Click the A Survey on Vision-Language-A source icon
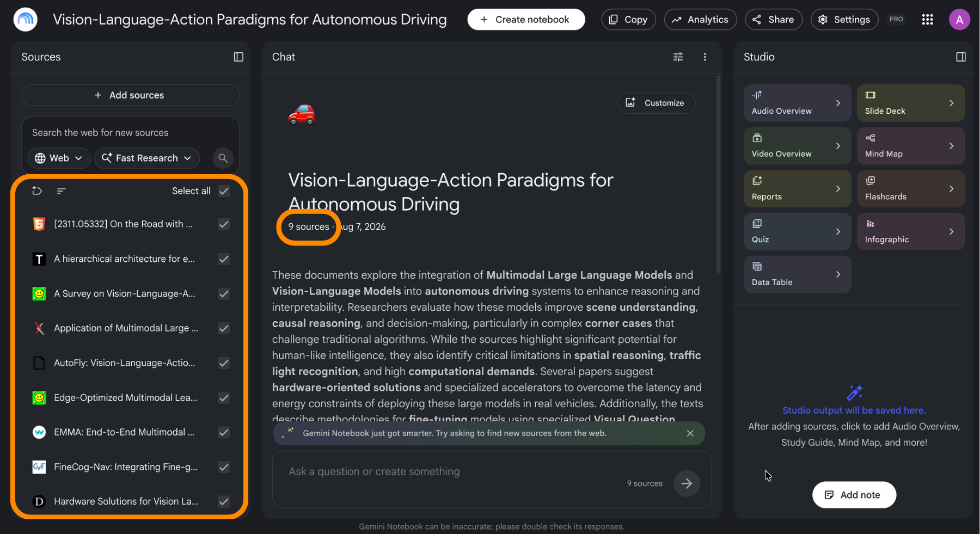Screen dimensions: 980x534 (x=39, y=294)
